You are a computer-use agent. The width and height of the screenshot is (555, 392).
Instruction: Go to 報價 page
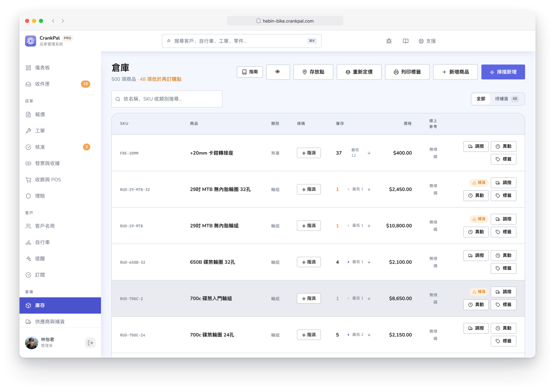(60, 114)
